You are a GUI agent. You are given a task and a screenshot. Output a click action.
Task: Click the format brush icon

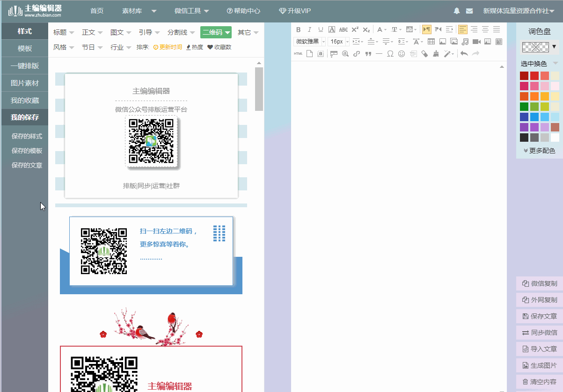(x=436, y=54)
